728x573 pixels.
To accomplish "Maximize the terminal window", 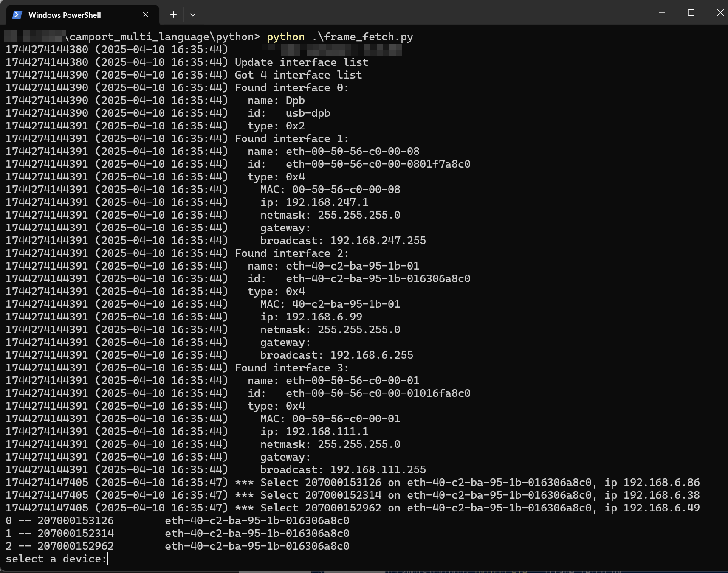I will (691, 13).
